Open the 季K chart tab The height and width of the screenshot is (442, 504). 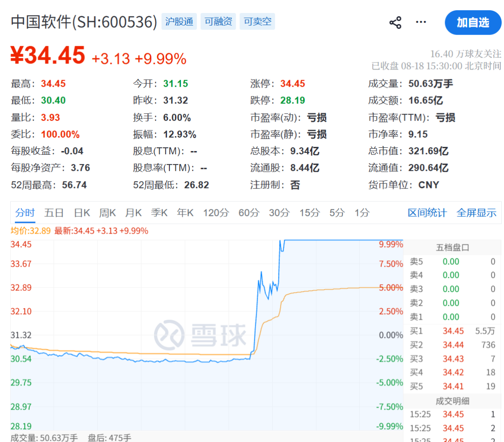(159, 213)
